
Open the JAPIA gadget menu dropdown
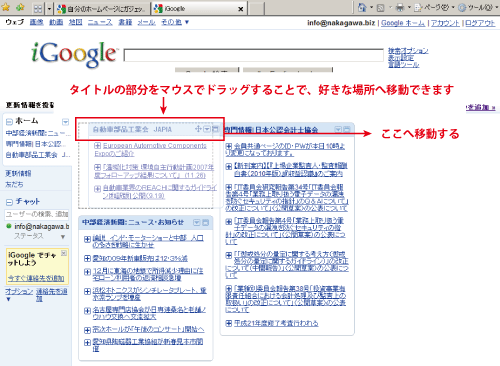pyautogui.click(x=207, y=129)
